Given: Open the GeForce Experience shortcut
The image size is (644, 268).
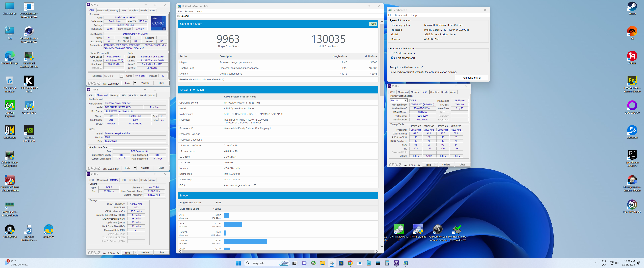Looking at the screenshot, I should [x=29, y=134].
